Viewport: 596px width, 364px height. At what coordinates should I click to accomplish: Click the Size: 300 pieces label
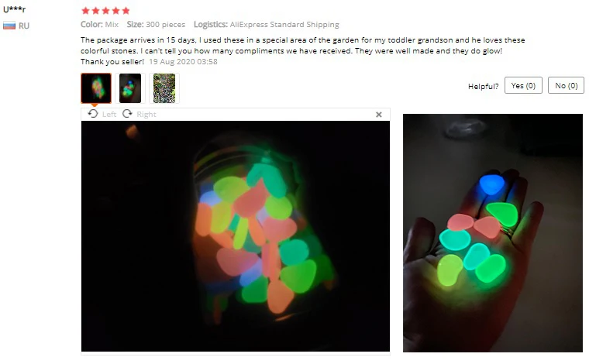[x=156, y=24]
